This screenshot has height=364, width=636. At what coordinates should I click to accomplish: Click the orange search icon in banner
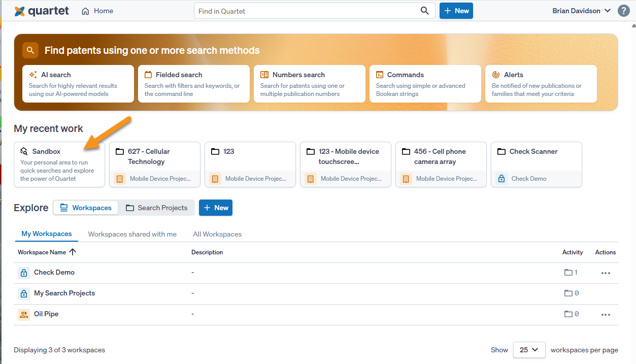pos(30,50)
